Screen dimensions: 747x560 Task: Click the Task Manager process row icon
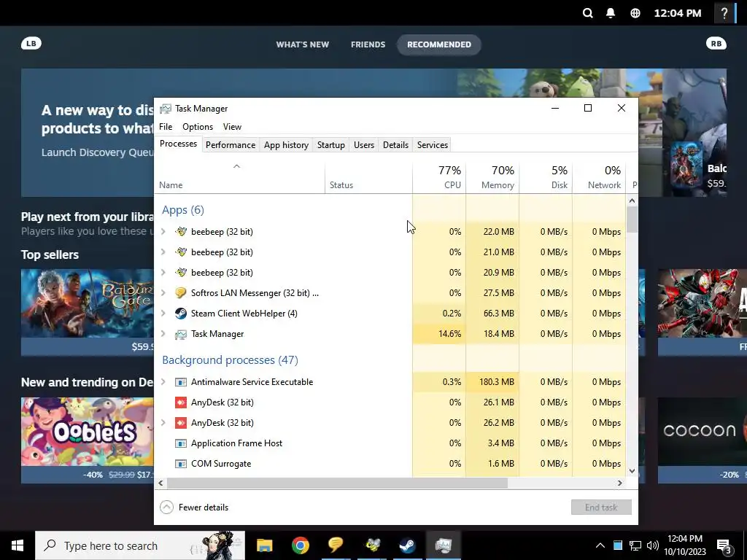point(181,334)
